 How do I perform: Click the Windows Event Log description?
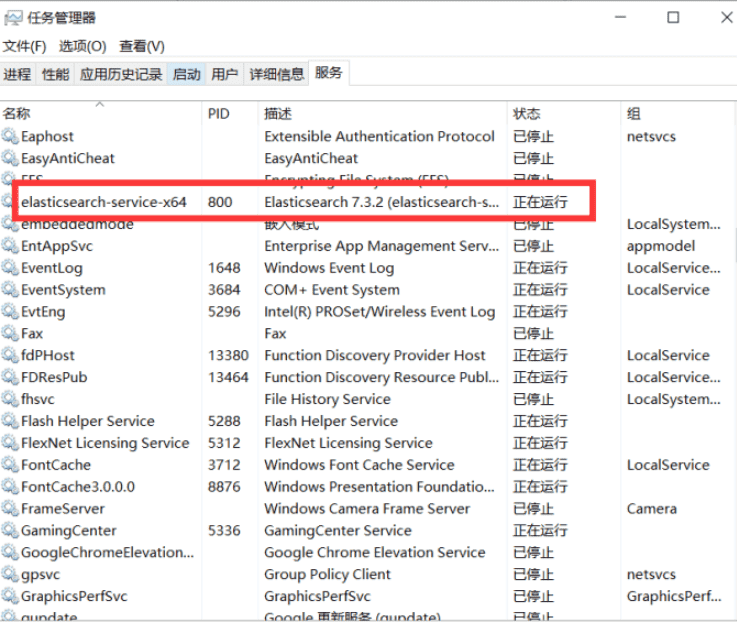[x=329, y=268]
